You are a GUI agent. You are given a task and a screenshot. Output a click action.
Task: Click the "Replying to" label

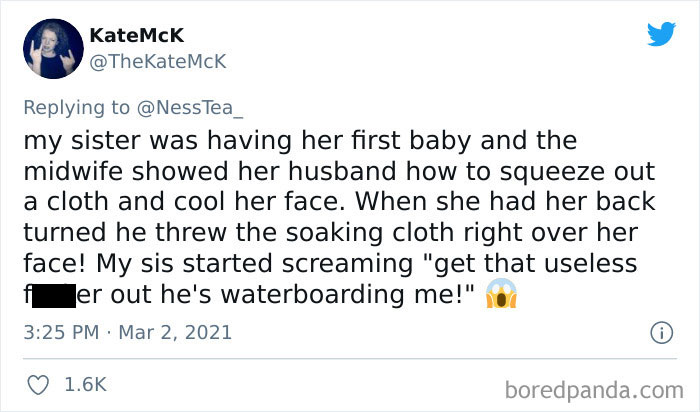pyautogui.click(x=76, y=108)
